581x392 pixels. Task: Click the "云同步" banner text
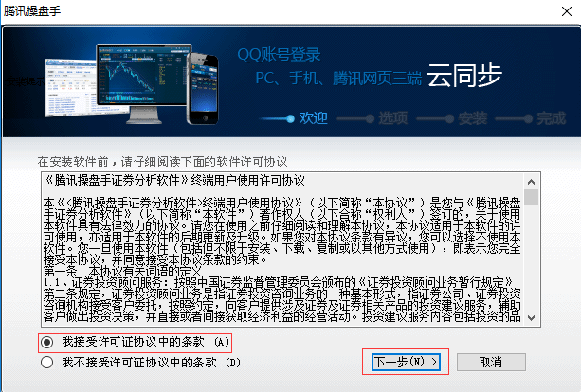point(464,76)
